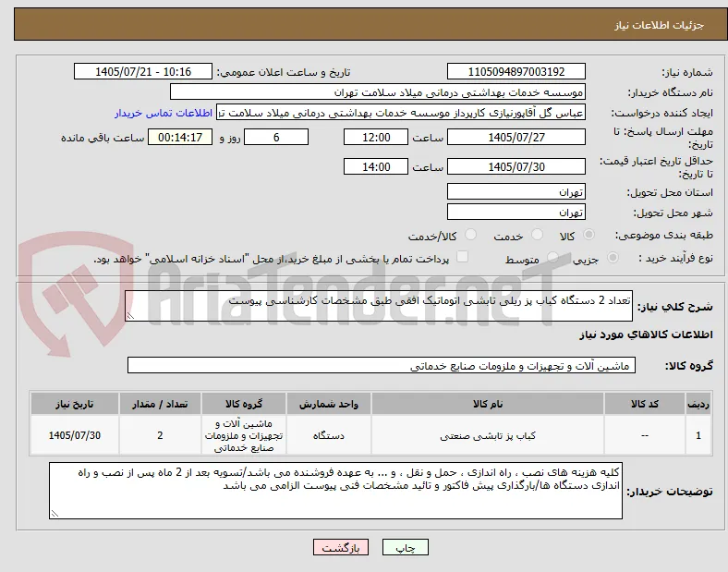Click the گروه کالا table column header
Viewport: 728px width, 572px height.
[244, 404]
